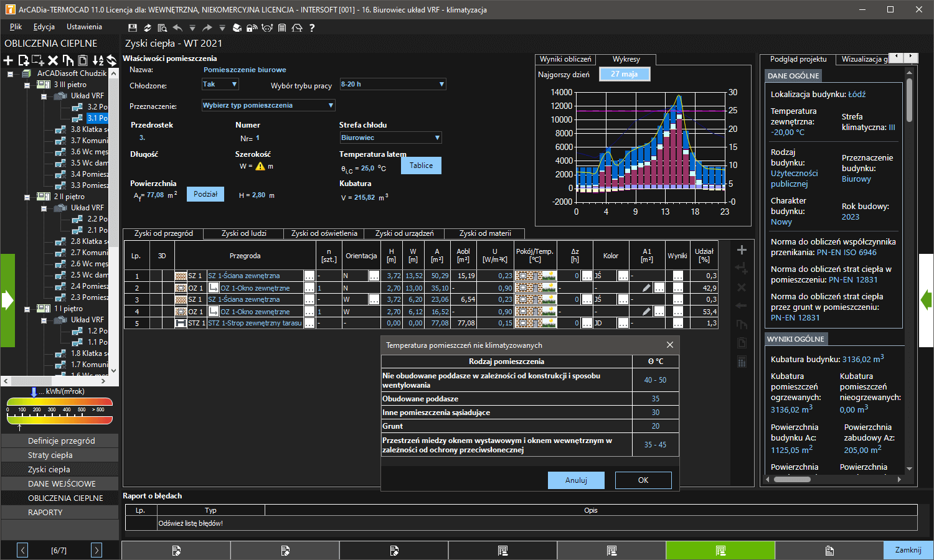Open the green calculations step in the bottom bar
The height and width of the screenshot is (560, 934).
(x=720, y=551)
